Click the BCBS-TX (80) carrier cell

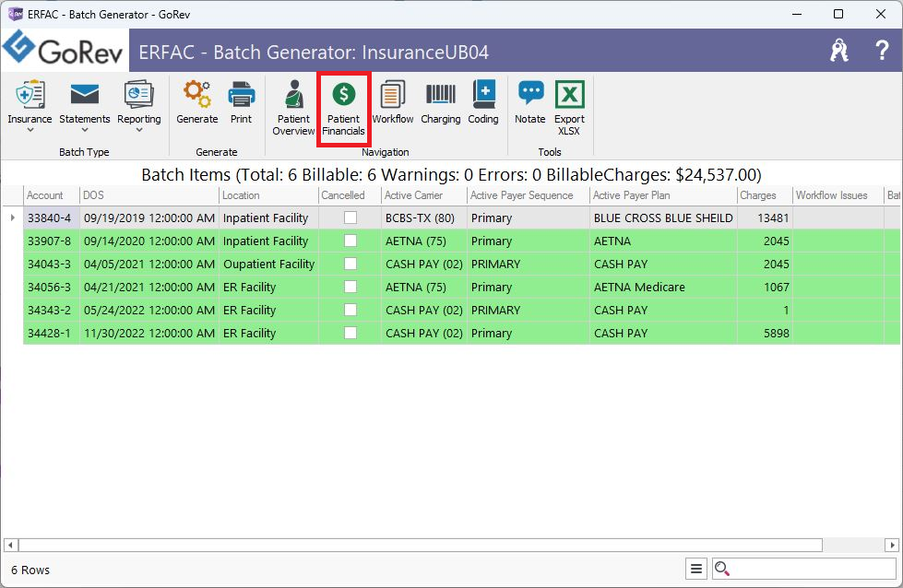point(424,218)
